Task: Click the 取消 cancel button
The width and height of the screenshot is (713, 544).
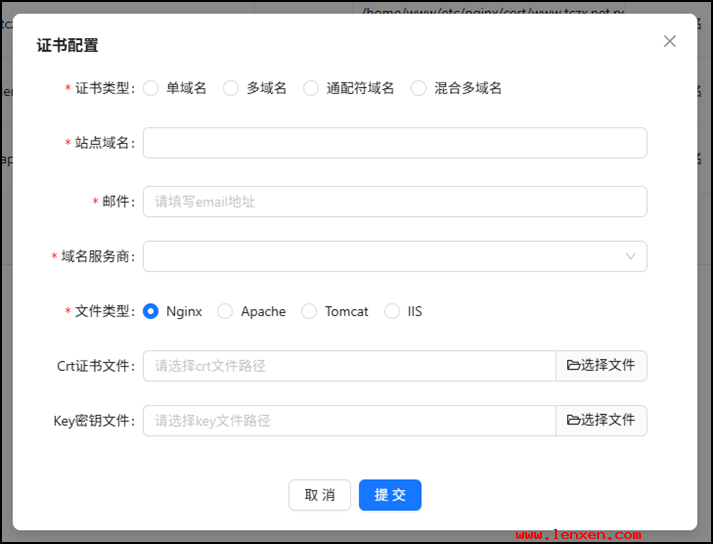Action: [320, 495]
